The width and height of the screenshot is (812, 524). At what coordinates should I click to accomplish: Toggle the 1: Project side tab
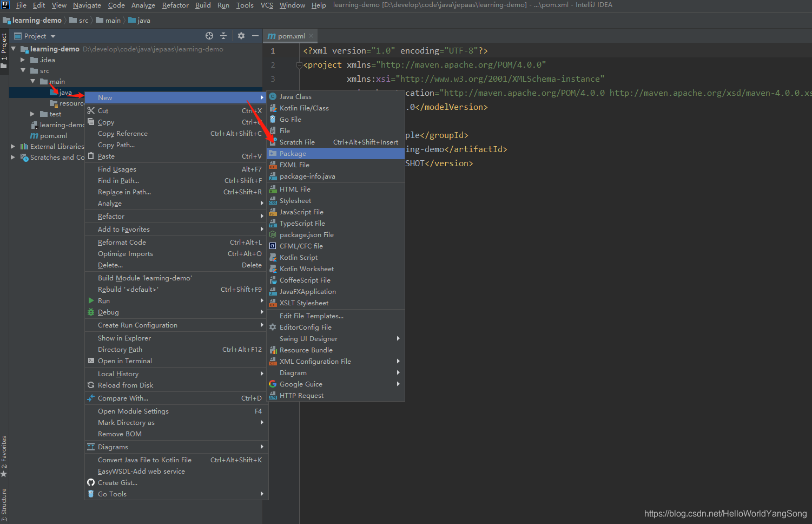4,50
